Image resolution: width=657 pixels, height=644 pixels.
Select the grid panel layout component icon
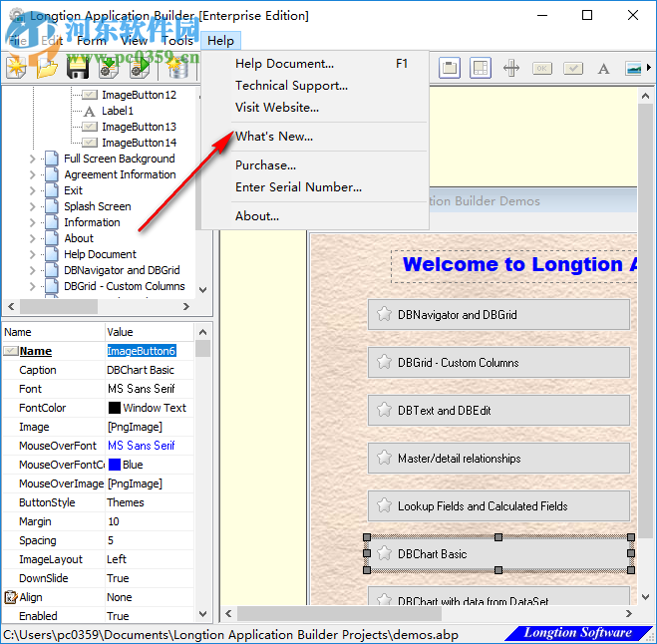click(x=481, y=68)
